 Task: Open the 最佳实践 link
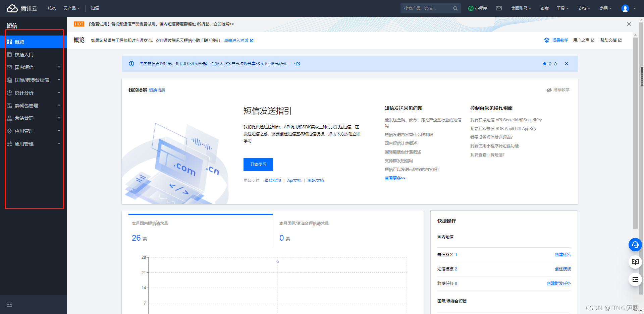273,181
